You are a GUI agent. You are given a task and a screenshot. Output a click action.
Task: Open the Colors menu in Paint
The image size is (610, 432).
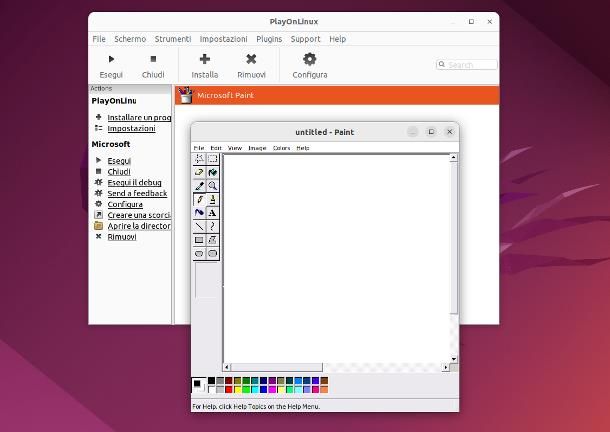click(x=282, y=148)
